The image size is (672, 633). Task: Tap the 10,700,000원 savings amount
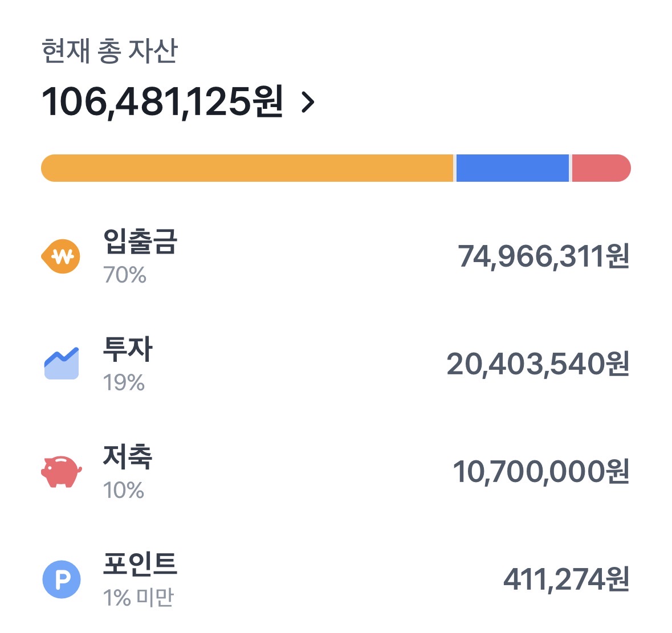click(x=540, y=472)
